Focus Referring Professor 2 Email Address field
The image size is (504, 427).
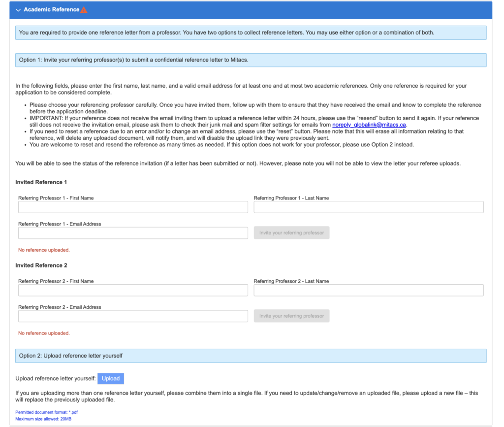[133, 316]
